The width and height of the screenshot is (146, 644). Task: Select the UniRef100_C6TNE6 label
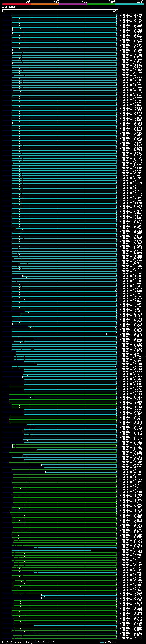tap(131, 30)
